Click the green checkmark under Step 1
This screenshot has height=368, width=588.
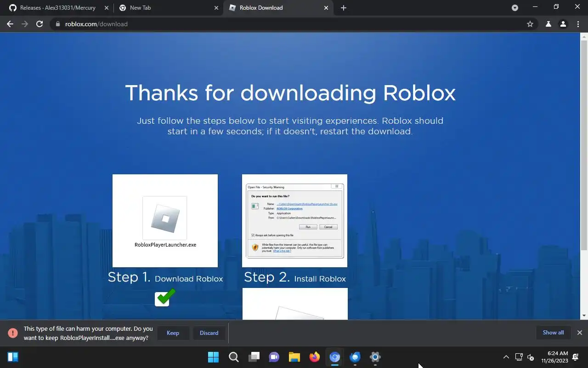coord(164,297)
